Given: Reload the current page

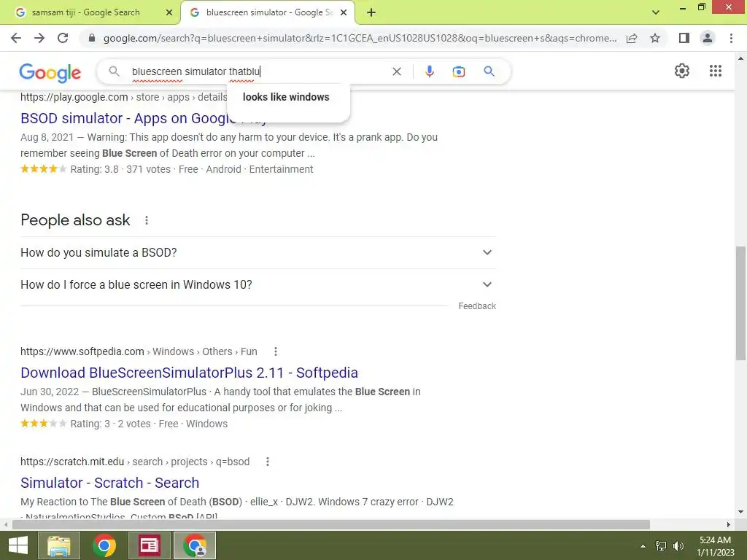Looking at the screenshot, I should coord(63,38).
